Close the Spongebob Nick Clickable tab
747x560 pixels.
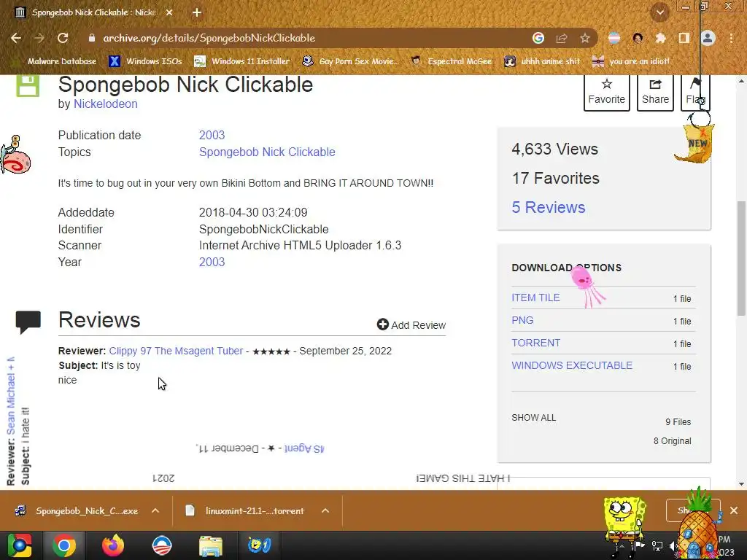pyautogui.click(x=169, y=12)
